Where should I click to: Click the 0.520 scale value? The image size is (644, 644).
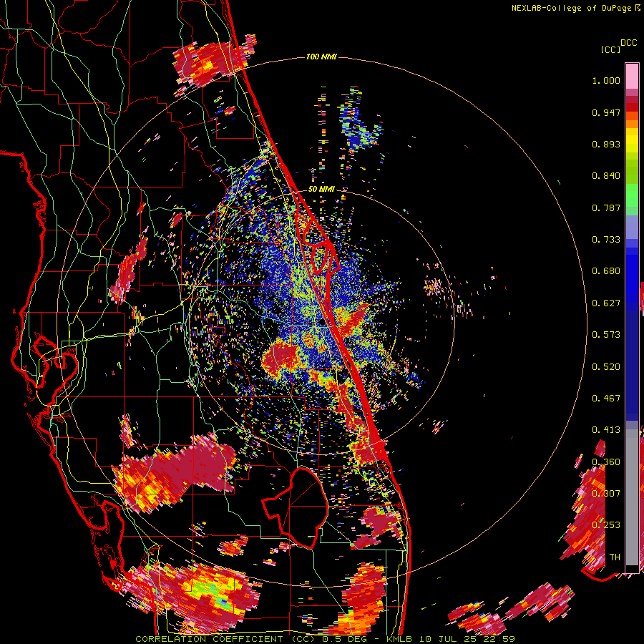tap(606, 367)
